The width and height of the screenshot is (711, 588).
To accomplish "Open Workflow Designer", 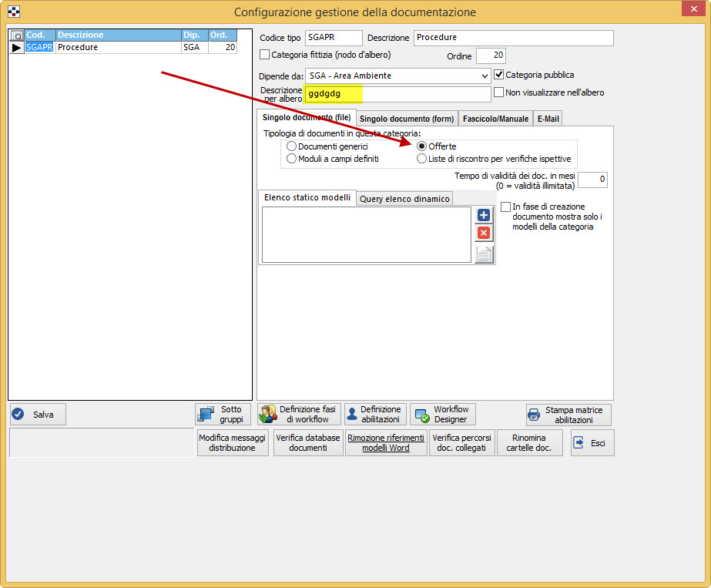I will pyautogui.click(x=443, y=415).
